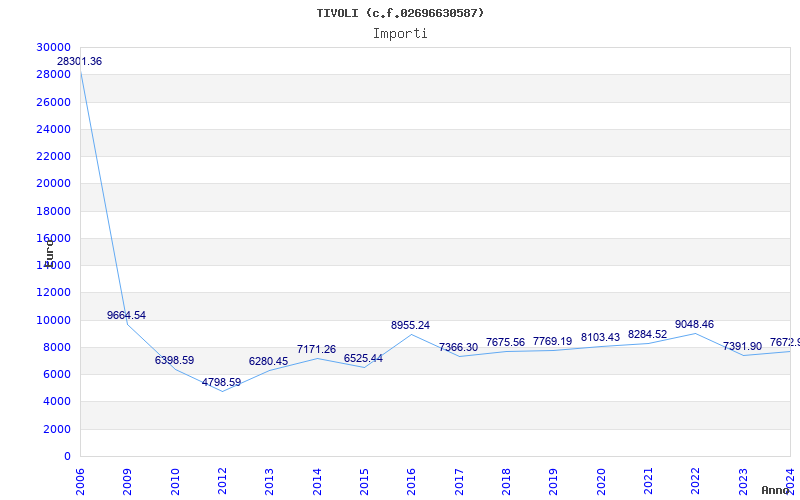Click the Anno x-axis title
800x500 pixels.
coord(776,490)
